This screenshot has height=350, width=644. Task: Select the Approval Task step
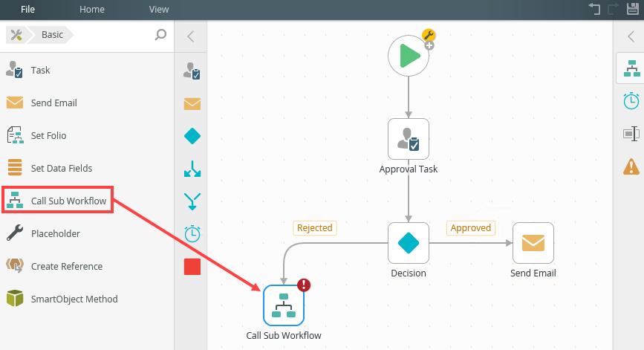coord(409,139)
